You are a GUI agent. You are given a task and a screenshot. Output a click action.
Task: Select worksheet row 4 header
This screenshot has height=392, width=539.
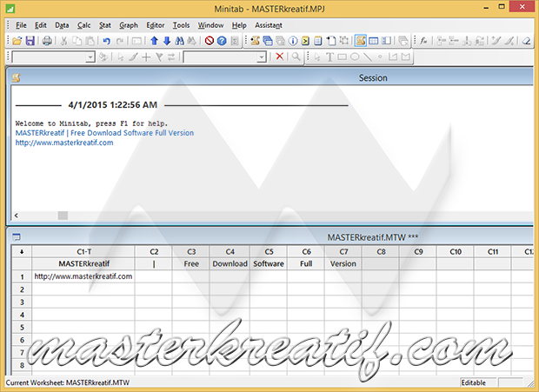tap(22, 315)
